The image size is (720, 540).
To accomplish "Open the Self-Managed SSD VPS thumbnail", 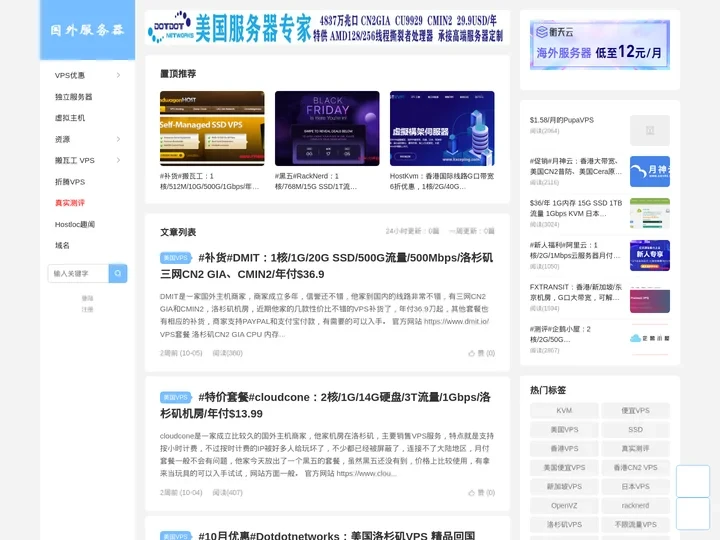I will tap(212, 128).
